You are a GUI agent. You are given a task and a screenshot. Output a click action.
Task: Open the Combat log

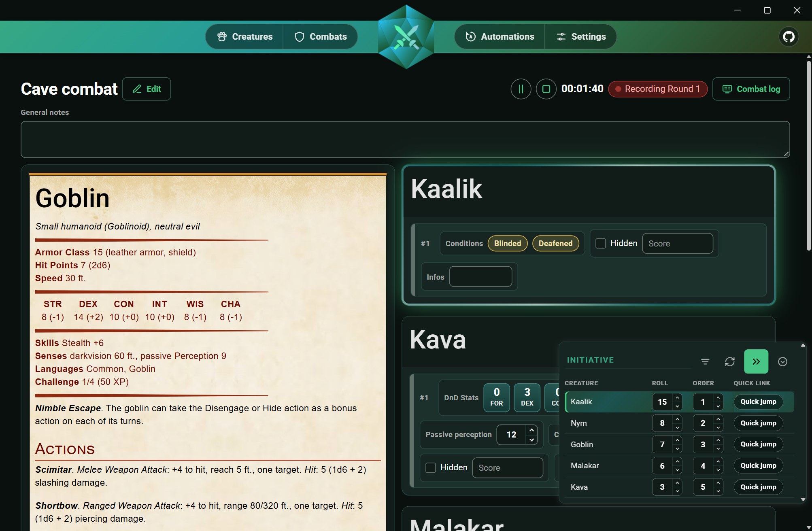(x=751, y=89)
